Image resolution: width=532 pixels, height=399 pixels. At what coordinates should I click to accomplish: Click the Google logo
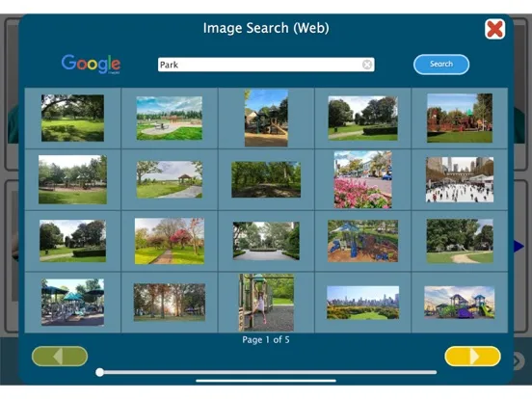[91, 64]
